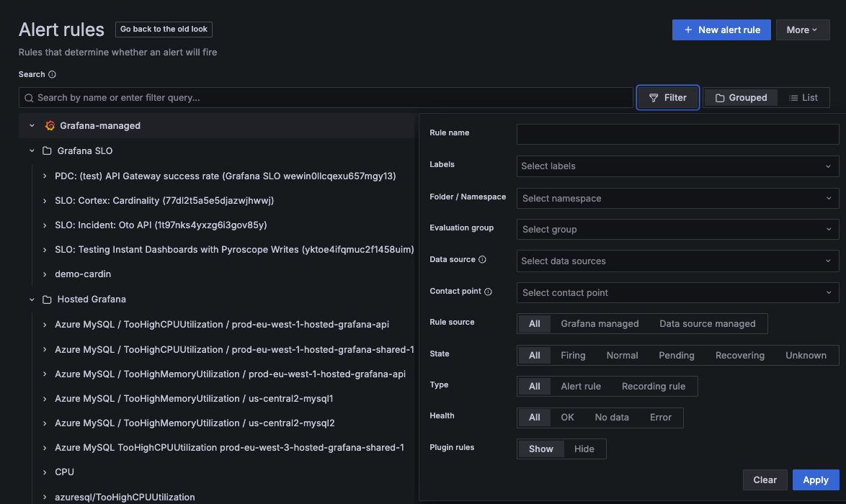846x504 pixels.
Task: Click the funnel icon on the Filter button
Action: (654, 97)
